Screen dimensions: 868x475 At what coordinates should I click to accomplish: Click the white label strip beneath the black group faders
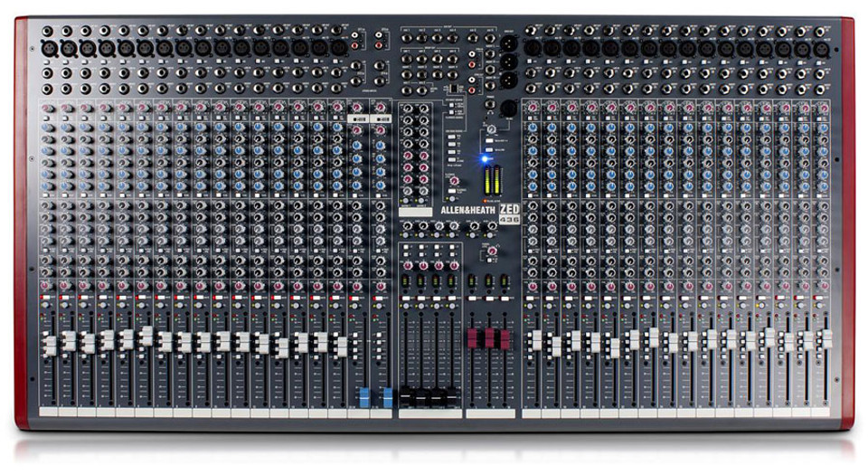(430, 413)
